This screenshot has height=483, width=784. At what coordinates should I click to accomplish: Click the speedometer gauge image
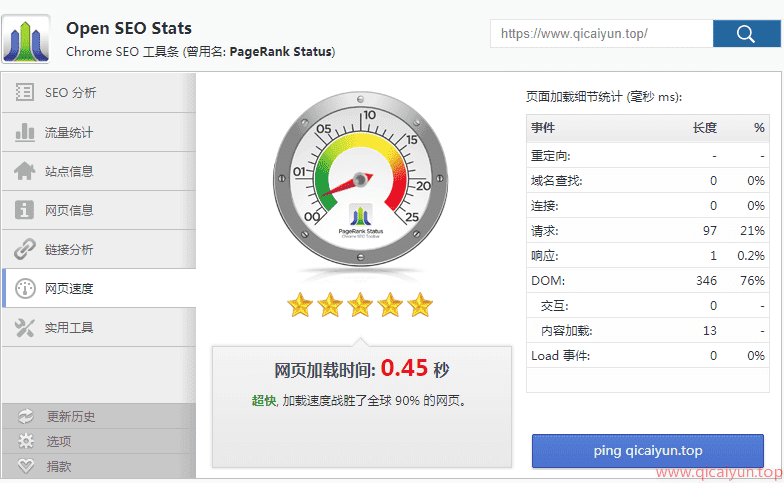point(360,179)
